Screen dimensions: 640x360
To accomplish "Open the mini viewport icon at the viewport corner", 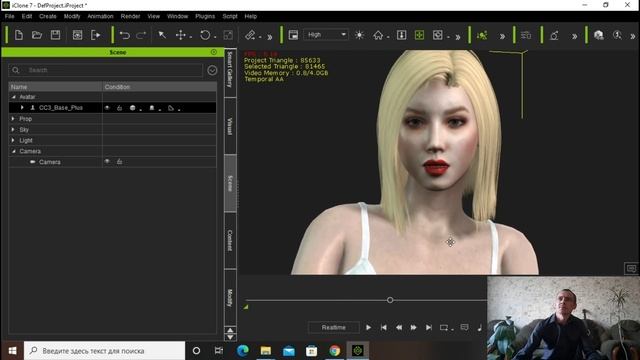I will click(x=631, y=268).
